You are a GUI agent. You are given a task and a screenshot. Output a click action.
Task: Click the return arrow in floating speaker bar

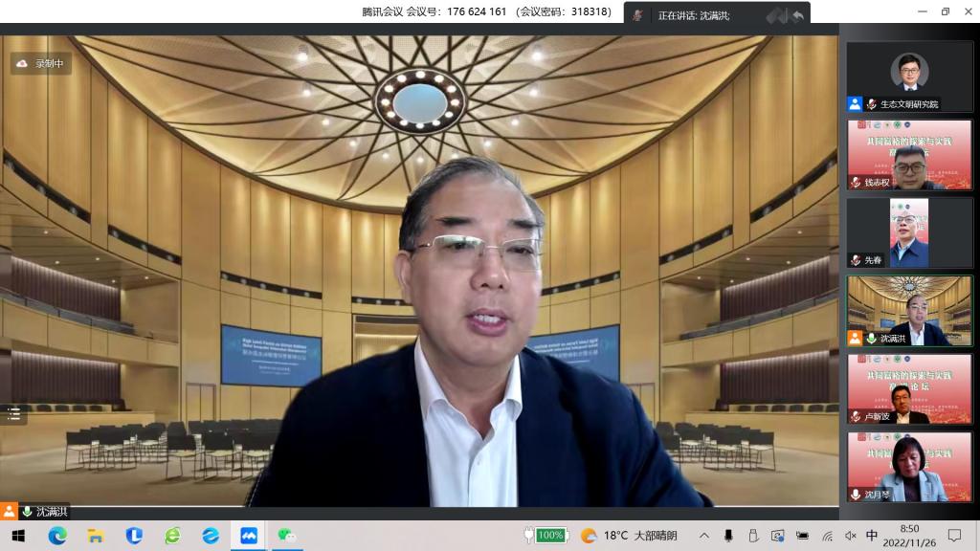(796, 16)
